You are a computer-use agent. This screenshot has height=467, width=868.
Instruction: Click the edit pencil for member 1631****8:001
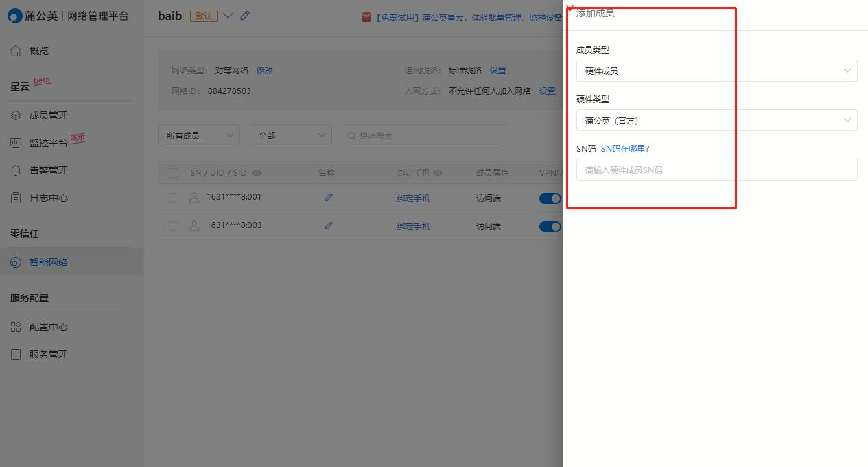tap(329, 198)
